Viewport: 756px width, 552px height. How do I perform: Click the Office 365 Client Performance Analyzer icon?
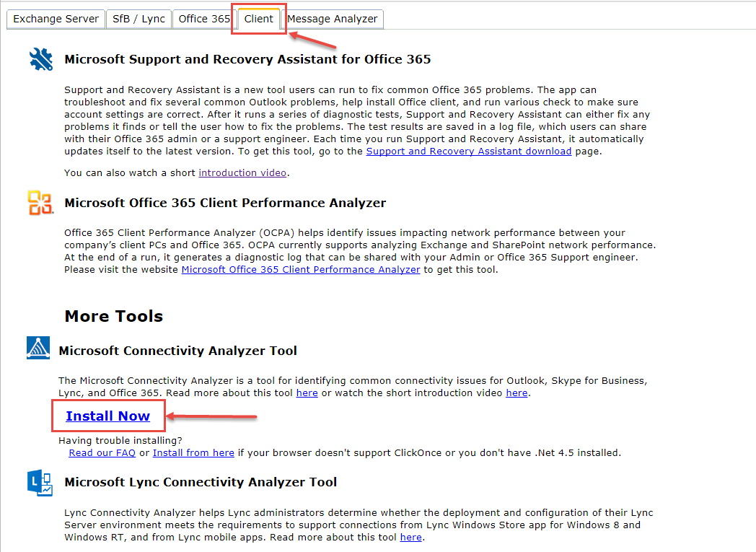[40, 203]
